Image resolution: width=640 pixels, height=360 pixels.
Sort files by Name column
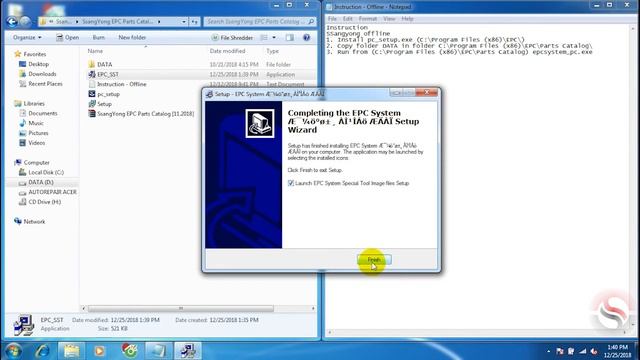click(95, 51)
